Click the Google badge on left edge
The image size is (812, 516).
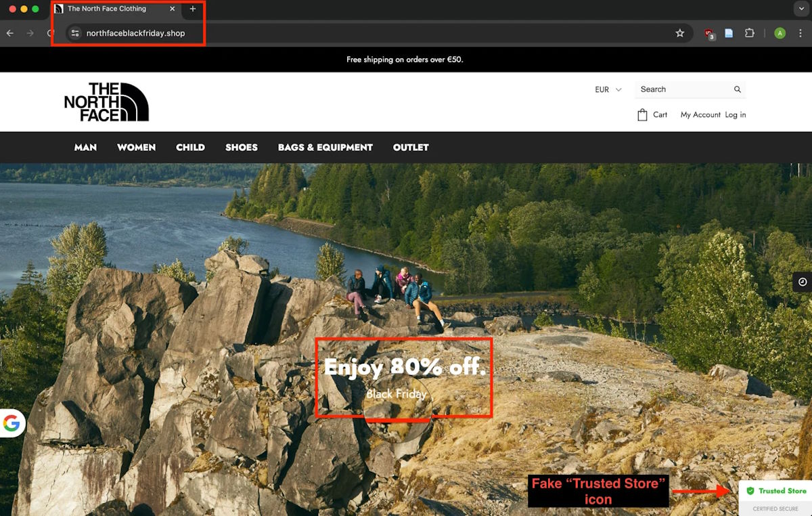pyautogui.click(x=12, y=423)
